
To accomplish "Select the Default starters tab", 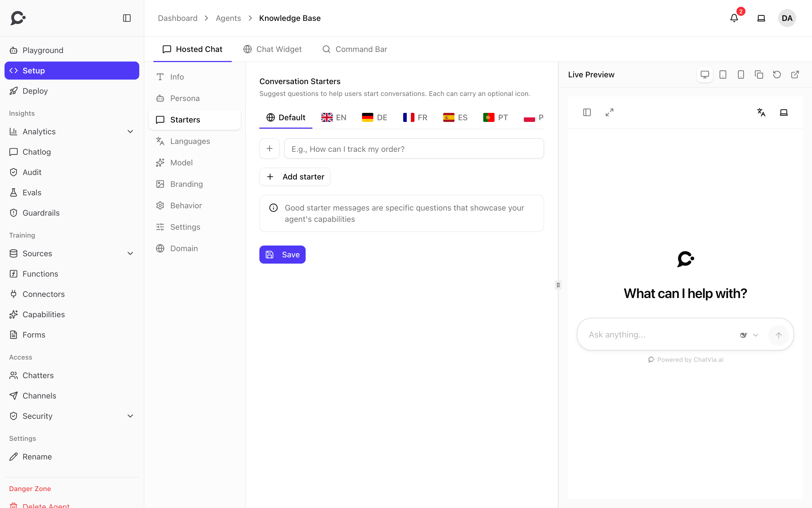I will [286, 118].
